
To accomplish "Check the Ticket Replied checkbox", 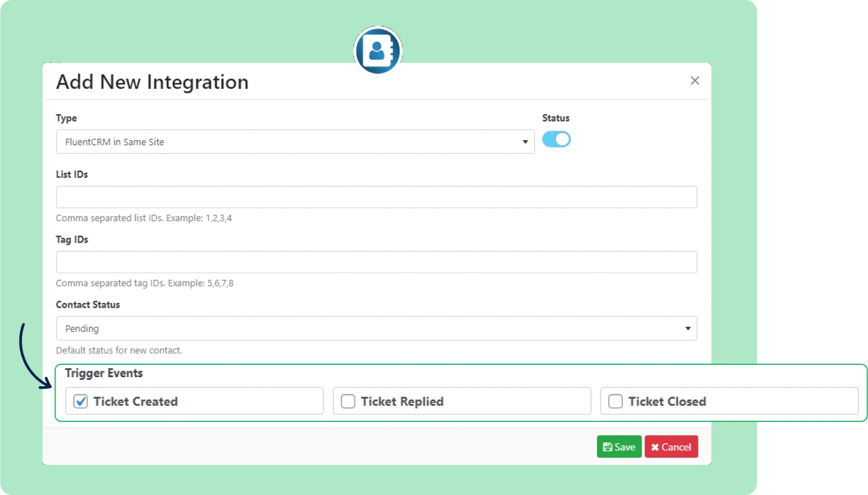I will click(348, 401).
